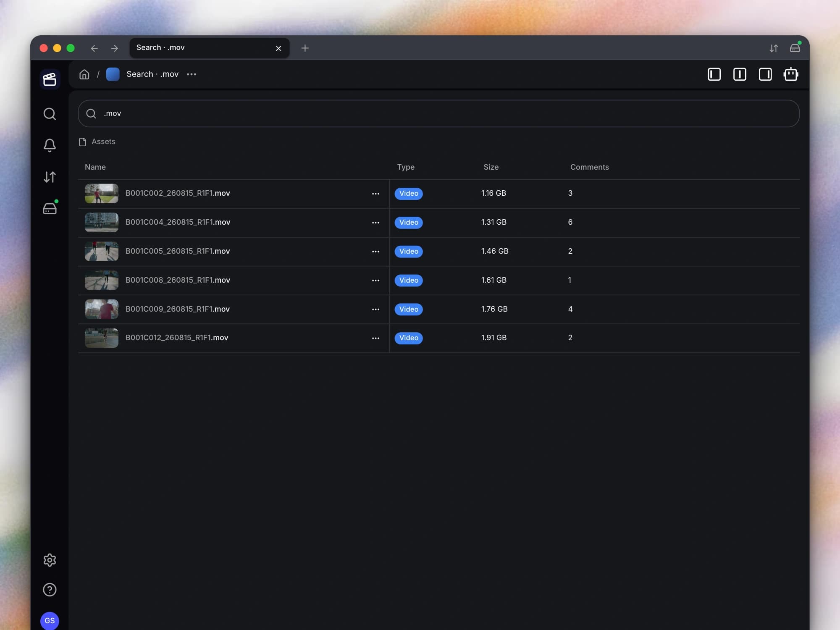Toggle left panel layout icon
840x630 pixels.
coord(714,74)
